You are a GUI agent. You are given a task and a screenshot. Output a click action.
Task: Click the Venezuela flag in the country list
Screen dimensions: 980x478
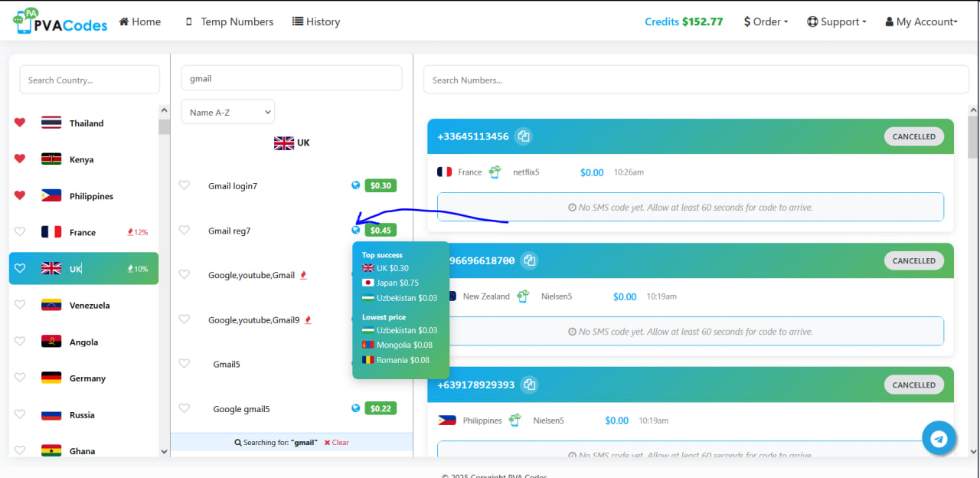[x=51, y=305]
